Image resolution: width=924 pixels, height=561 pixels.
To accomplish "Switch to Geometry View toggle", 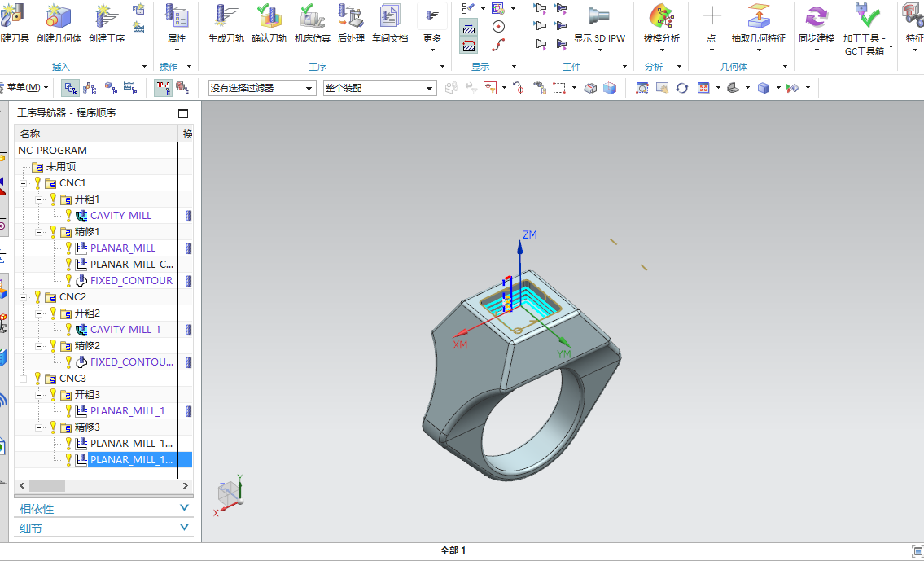I will point(110,89).
